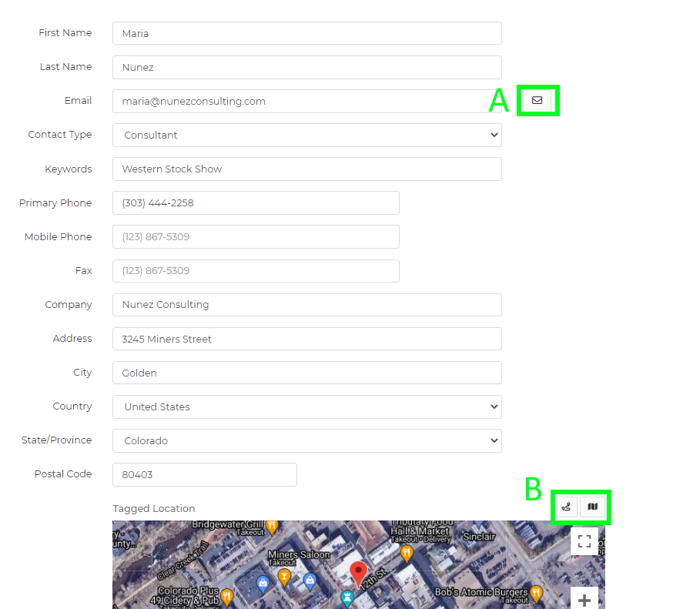
Task: Click the Postal Code field
Action: point(205,474)
